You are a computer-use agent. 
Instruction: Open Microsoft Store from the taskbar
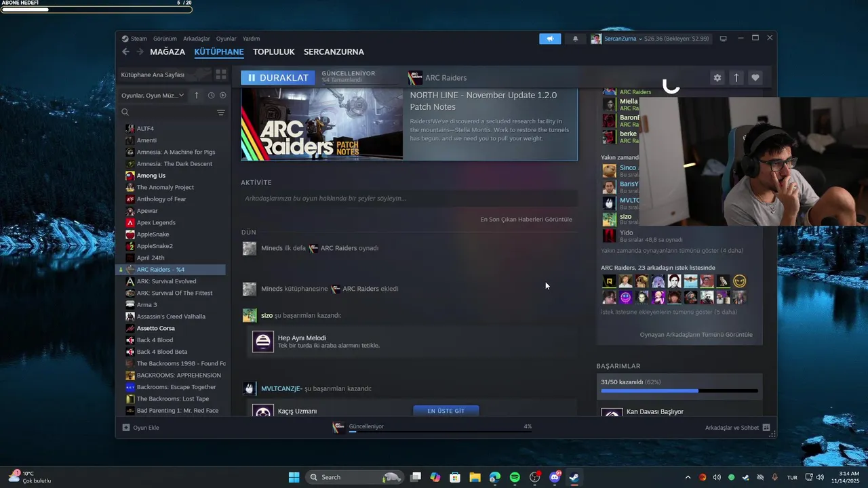point(455,477)
